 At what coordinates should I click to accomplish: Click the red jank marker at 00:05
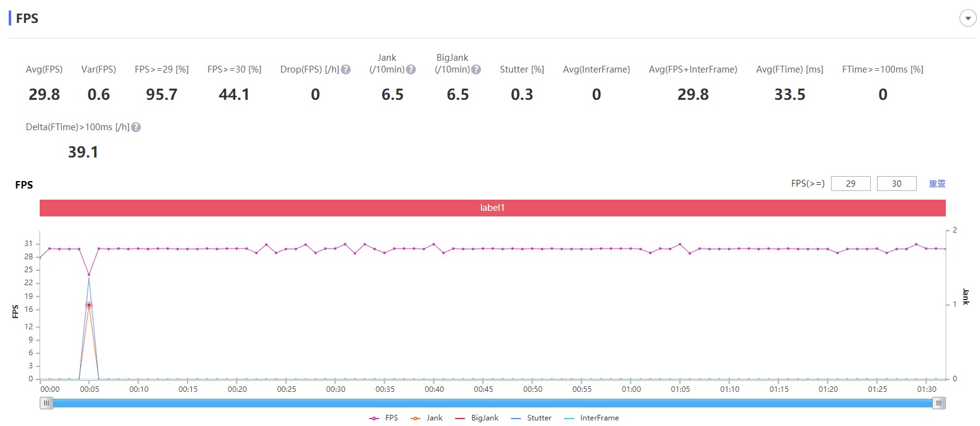point(89,305)
